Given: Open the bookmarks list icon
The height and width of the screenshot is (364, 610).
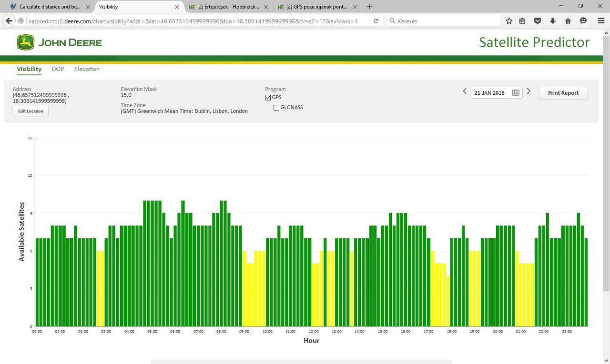Looking at the screenshot, I should (x=523, y=21).
